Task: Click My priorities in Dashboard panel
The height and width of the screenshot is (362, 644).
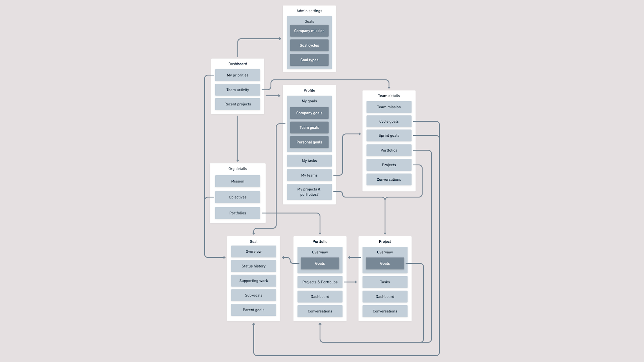Action: coord(238,75)
